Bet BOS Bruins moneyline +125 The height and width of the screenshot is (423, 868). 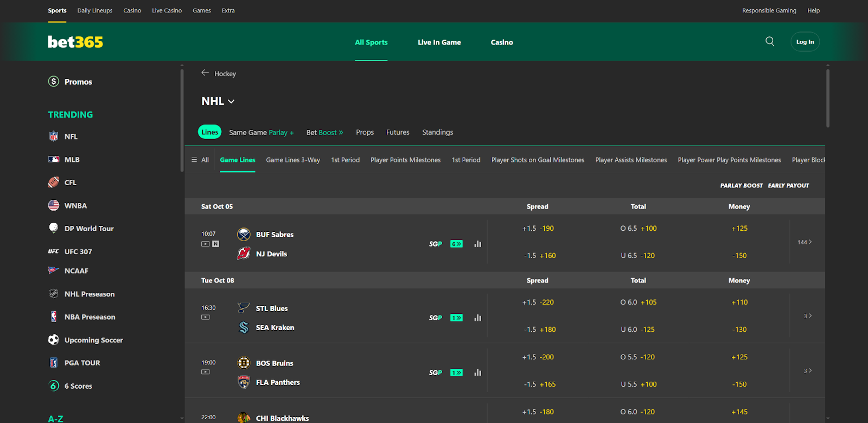[x=739, y=357]
